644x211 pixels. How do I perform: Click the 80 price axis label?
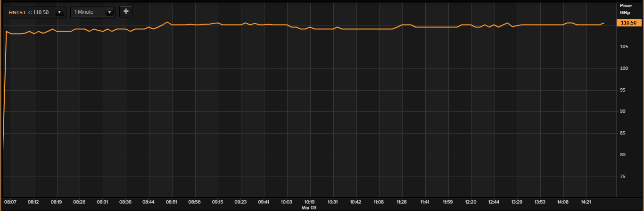(622, 155)
